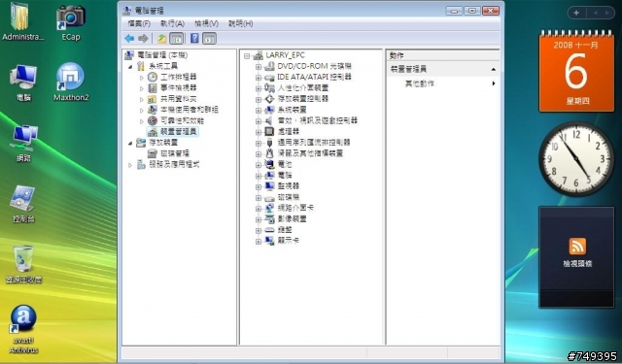Screen dimensions: 622x364
Task: Collapse the 裝置管理員 section in the Actions pane
Action: coord(493,69)
